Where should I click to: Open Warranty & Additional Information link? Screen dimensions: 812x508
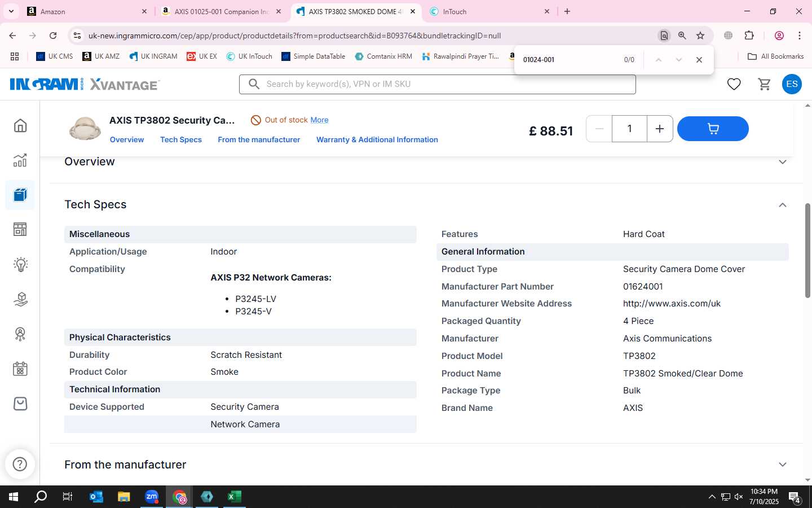pos(377,139)
